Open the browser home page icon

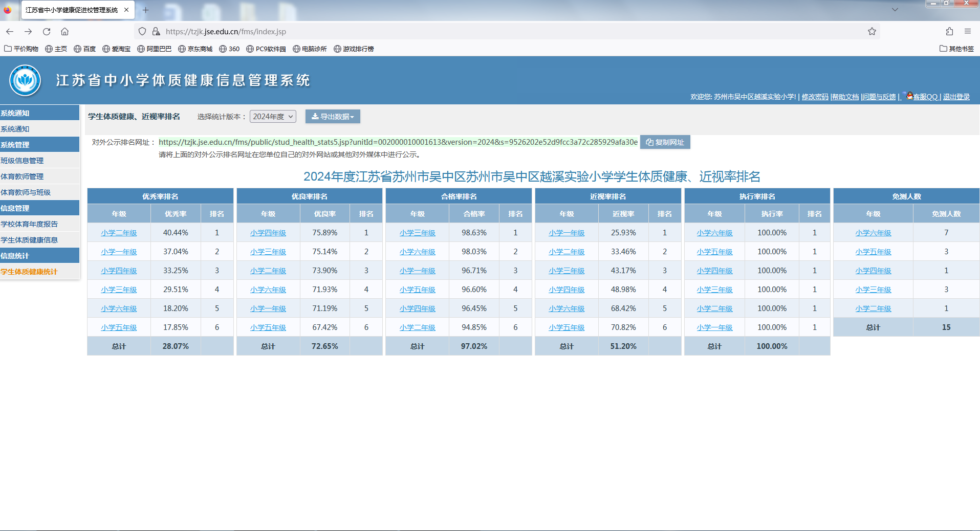[64, 31]
